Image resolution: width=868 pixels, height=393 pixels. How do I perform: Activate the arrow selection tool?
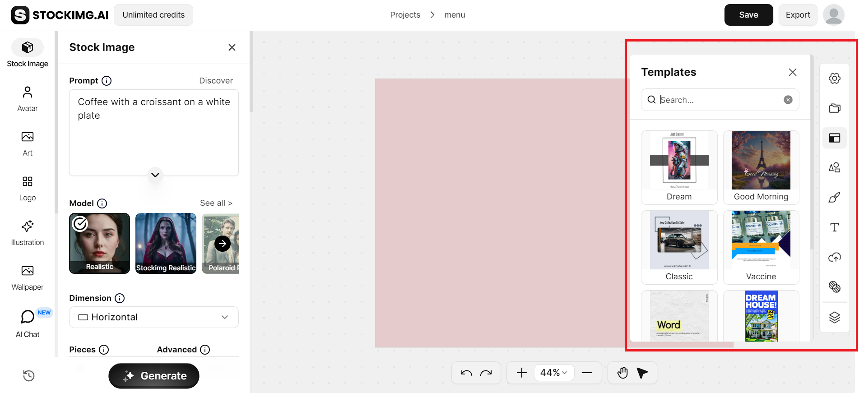(642, 373)
